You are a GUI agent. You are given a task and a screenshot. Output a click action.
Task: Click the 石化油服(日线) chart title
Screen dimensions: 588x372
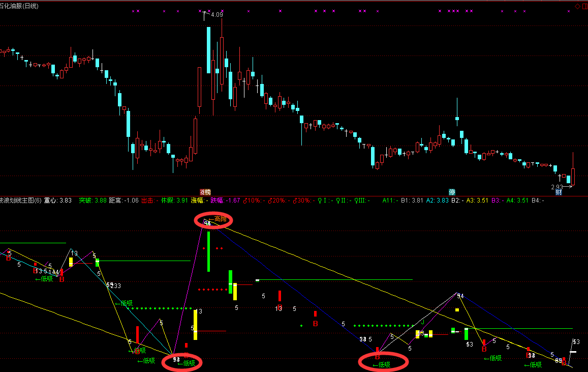tap(19, 6)
